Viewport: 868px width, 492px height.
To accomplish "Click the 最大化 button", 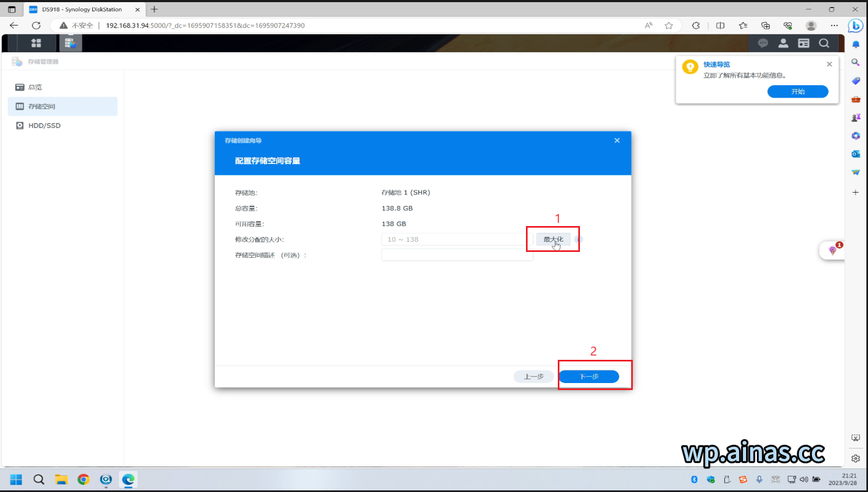I will (x=553, y=239).
